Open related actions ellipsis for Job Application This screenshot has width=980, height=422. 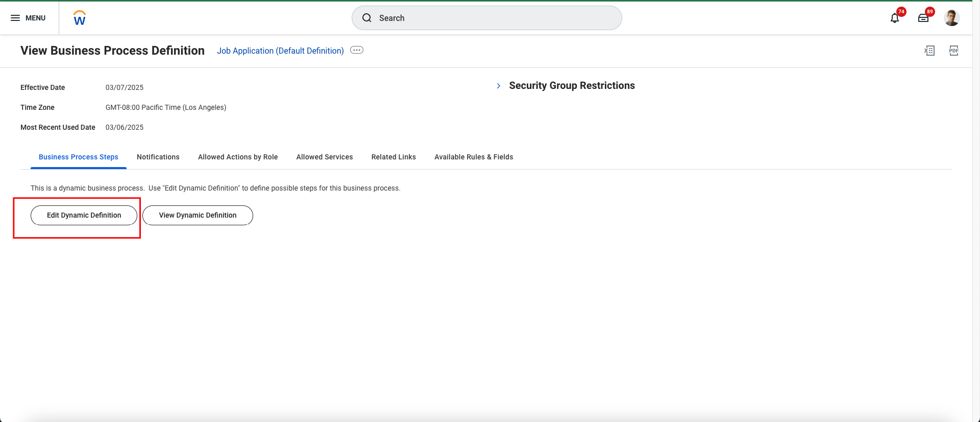pos(357,50)
